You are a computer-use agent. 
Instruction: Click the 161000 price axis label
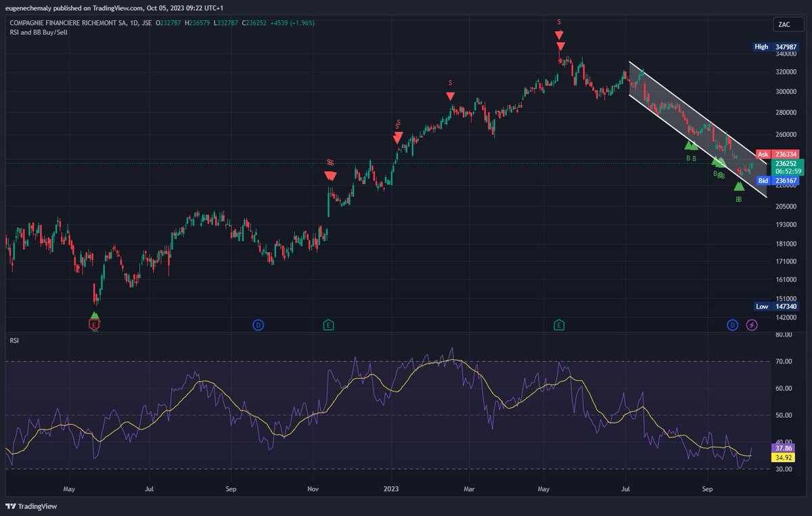pos(787,279)
